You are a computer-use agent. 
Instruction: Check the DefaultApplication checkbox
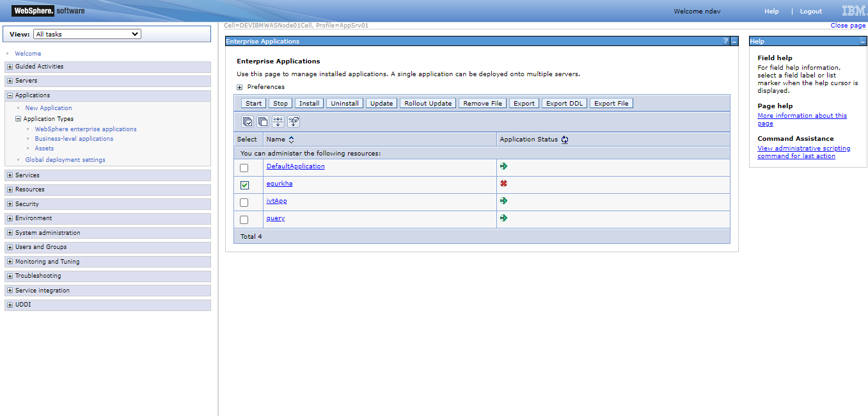[x=244, y=168]
